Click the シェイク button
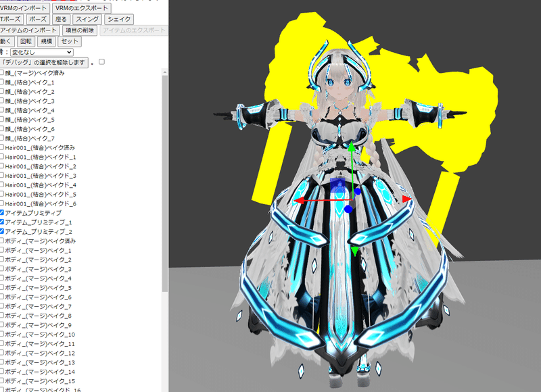Viewport: 541px width, 392px height. (x=119, y=19)
